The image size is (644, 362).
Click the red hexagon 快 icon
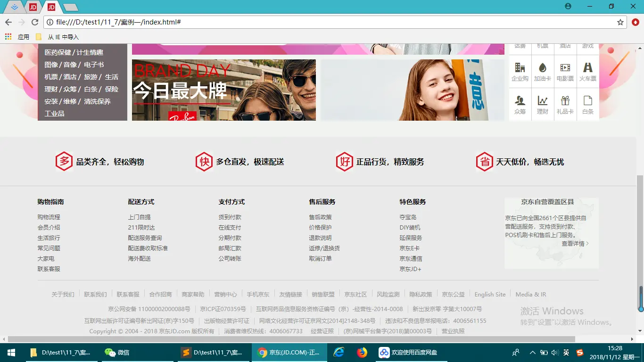click(204, 162)
